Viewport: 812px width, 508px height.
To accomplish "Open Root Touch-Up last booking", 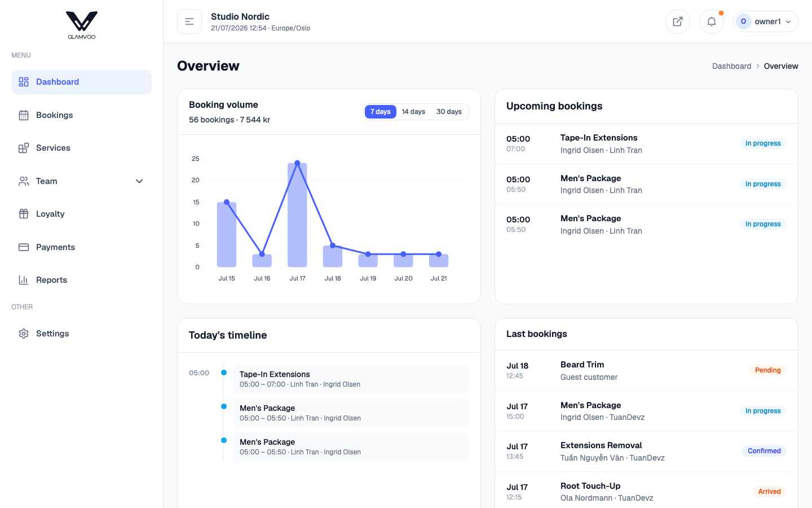I will click(x=646, y=490).
